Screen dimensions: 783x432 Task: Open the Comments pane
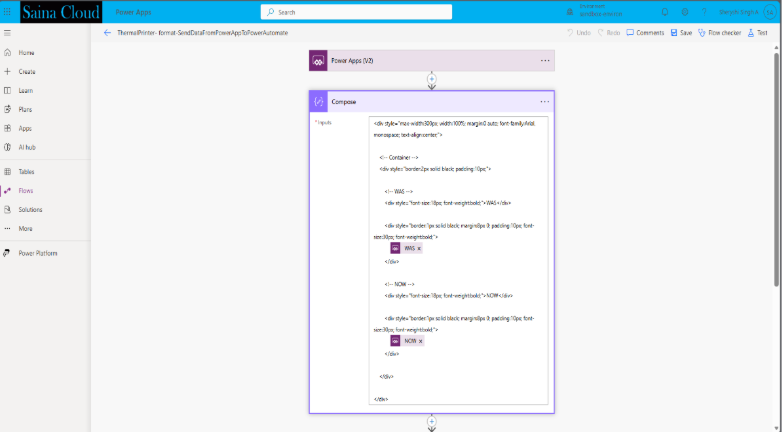(645, 33)
